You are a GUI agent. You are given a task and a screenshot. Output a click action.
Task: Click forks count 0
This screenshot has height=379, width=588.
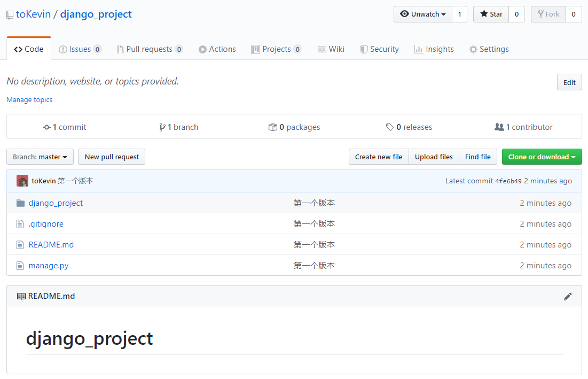pos(574,14)
